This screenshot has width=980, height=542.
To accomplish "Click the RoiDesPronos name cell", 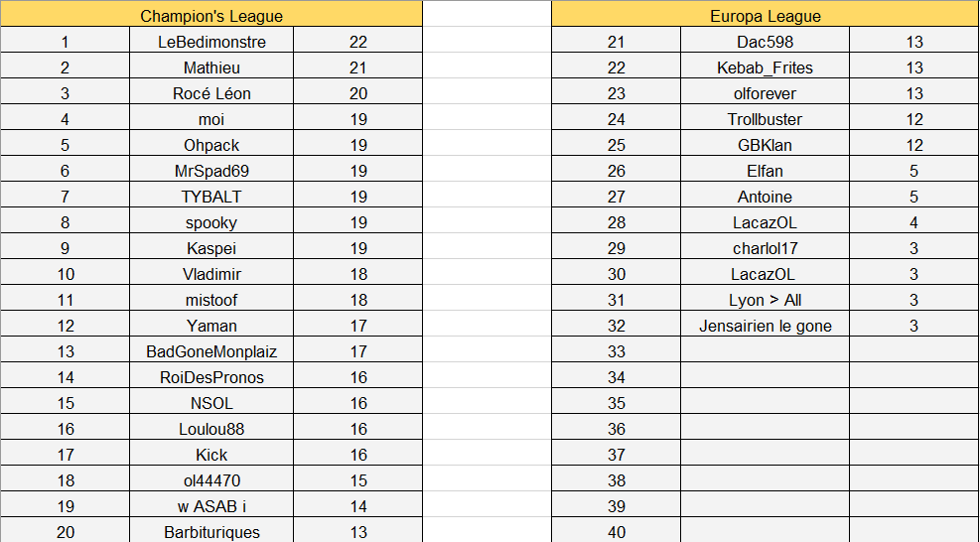I will tap(211, 377).
